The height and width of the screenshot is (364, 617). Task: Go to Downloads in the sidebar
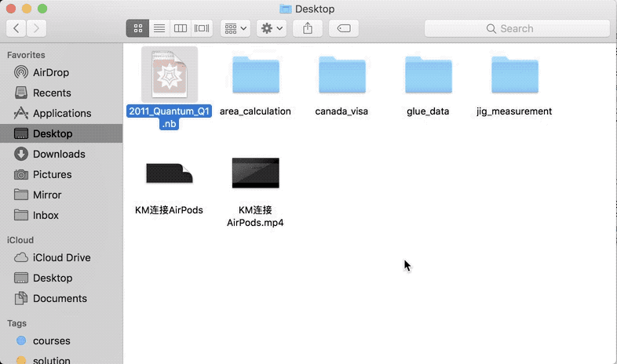point(59,154)
